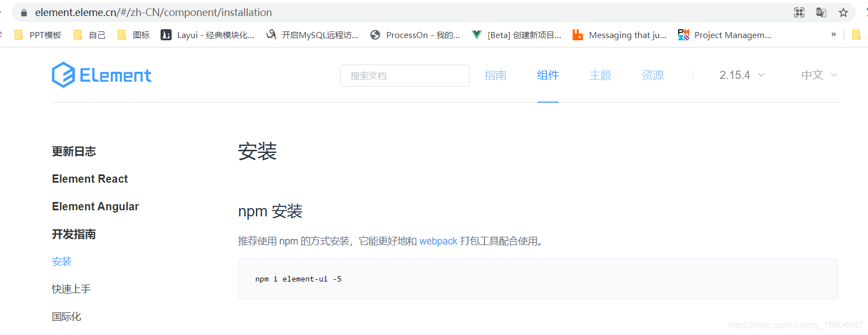Open the Project Managem... bookmark
This screenshot has height=335, width=868.
(x=725, y=35)
